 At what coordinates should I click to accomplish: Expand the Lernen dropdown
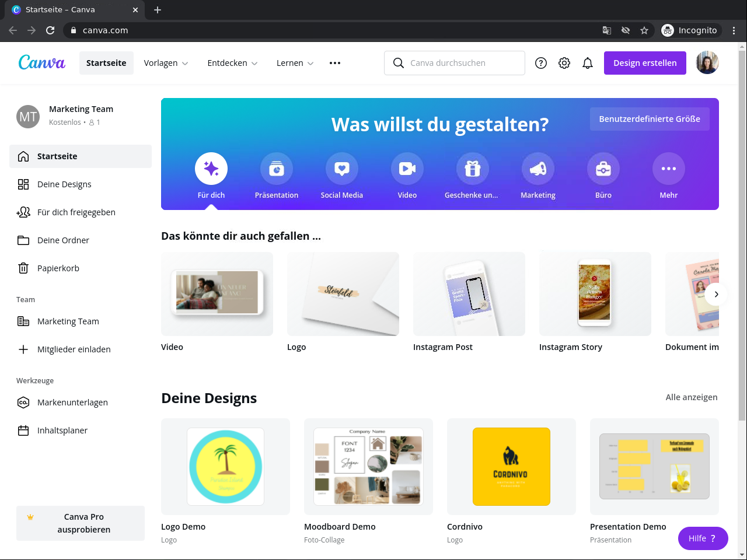point(295,63)
